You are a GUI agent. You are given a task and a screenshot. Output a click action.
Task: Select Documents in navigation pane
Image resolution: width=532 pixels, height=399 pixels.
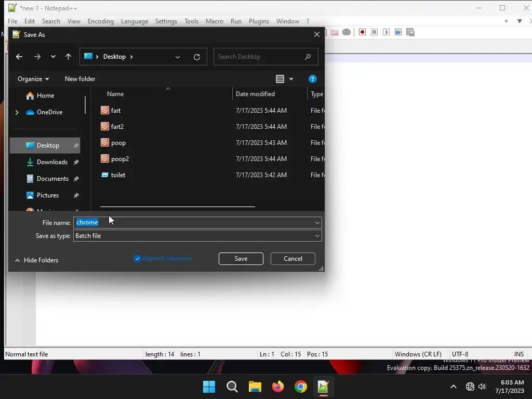45,179
